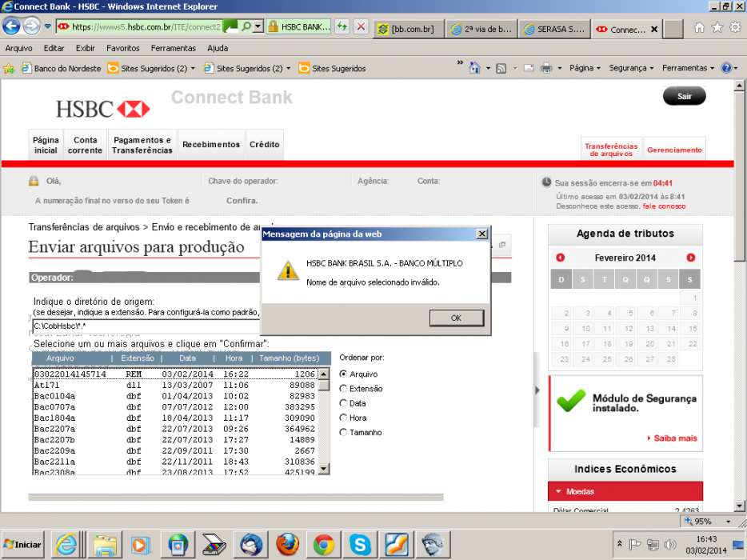Click the Banco do Nordeste favorite
The width and height of the screenshot is (747, 560).
click(62, 69)
